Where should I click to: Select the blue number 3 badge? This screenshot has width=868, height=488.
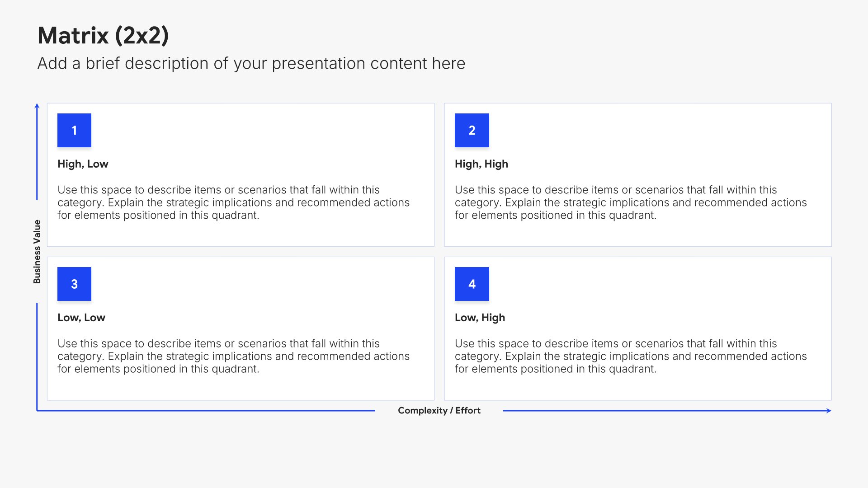tap(74, 284)
